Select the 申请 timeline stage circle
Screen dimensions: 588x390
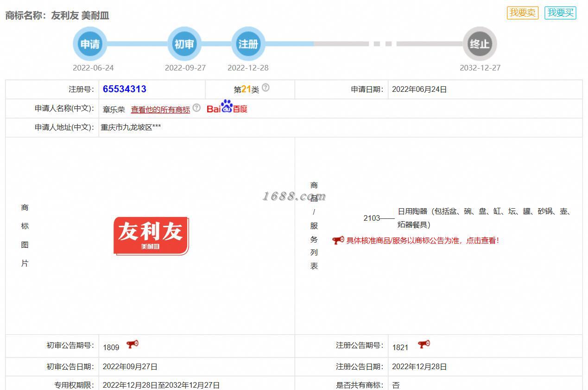[90, 44]
